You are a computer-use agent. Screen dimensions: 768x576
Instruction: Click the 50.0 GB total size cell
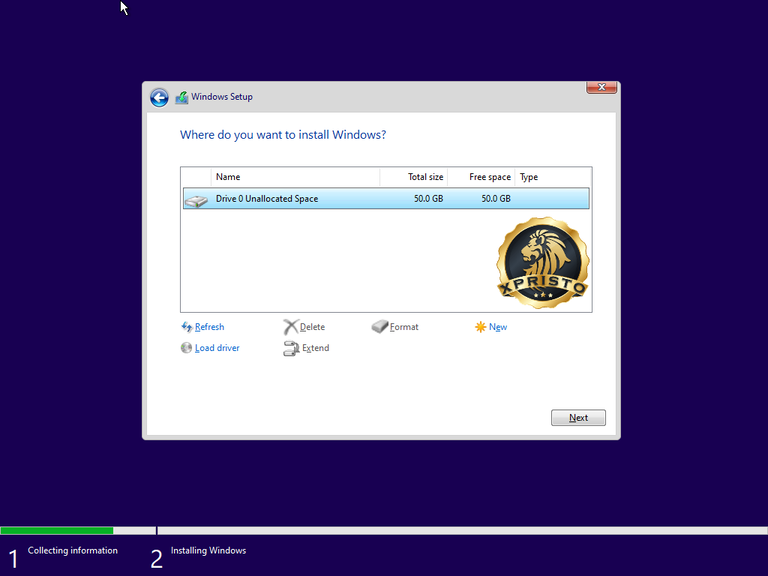[428, 198]
